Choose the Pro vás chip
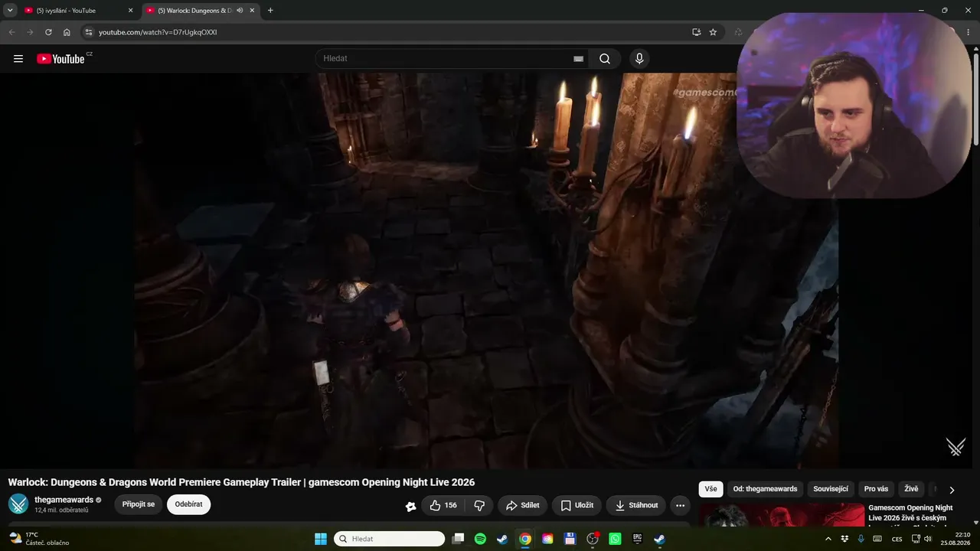Image resolution: width=980 pixels, height=551 pixels. point(876,489)
